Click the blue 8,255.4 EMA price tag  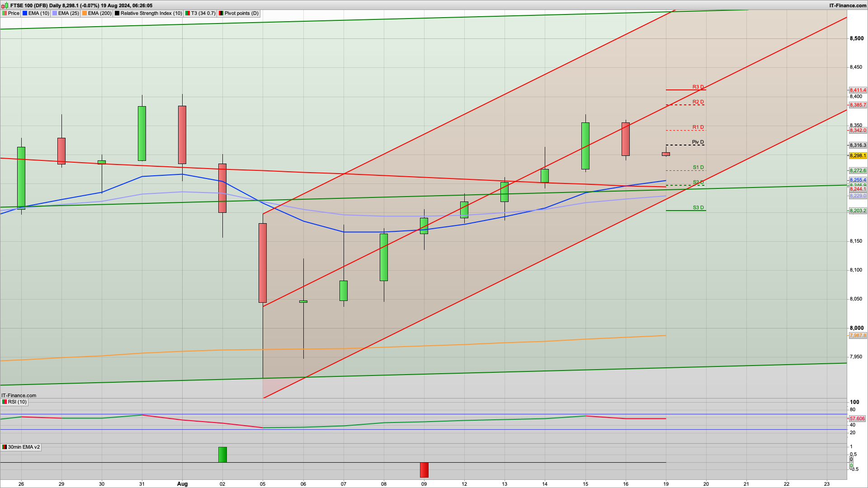[858, 180]
